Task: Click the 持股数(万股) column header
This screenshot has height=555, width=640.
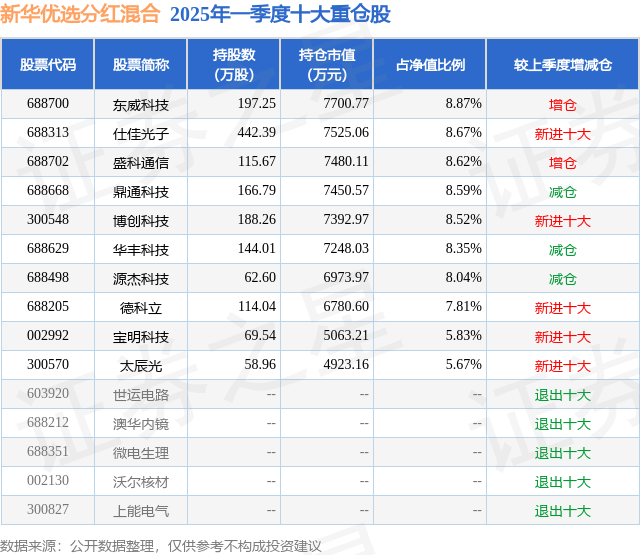Action: tap(234, 64)
